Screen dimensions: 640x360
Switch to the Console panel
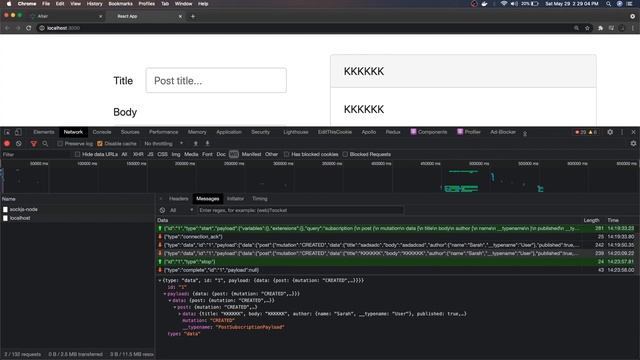(102, 132)
